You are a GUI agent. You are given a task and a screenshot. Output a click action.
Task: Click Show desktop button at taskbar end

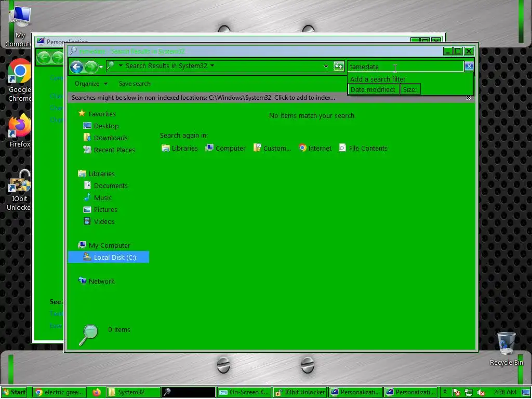coord(526,393)
